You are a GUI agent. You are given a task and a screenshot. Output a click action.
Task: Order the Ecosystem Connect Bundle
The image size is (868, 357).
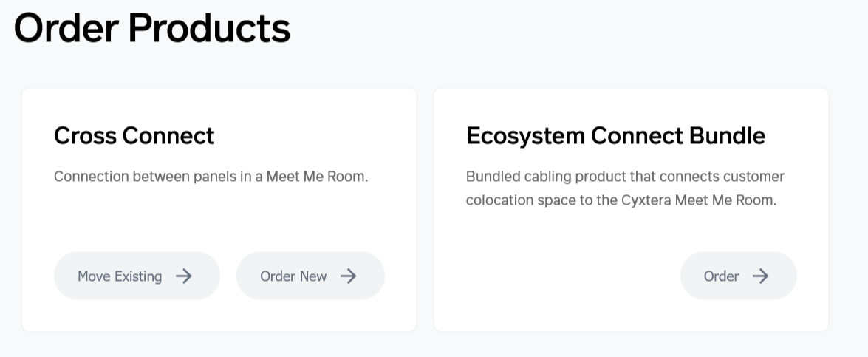(x=738, y=276)
